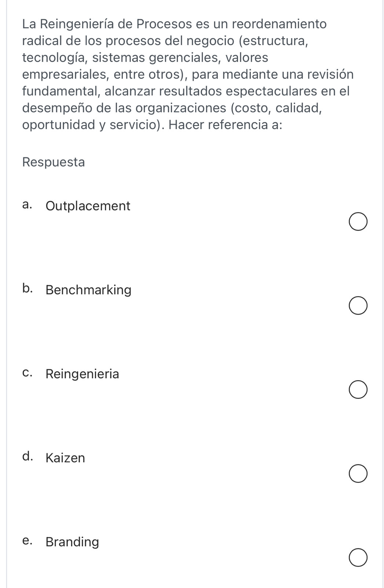Pick the Kaizen radio button
The image size is (384, 588).
point(358,474)
